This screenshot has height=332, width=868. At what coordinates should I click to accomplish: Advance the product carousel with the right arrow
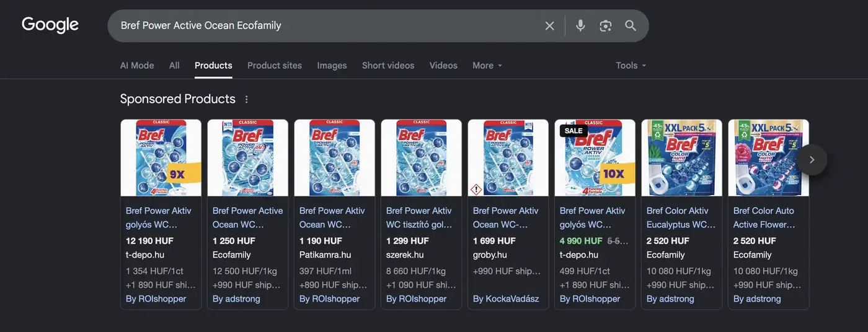tap(812, 160)
